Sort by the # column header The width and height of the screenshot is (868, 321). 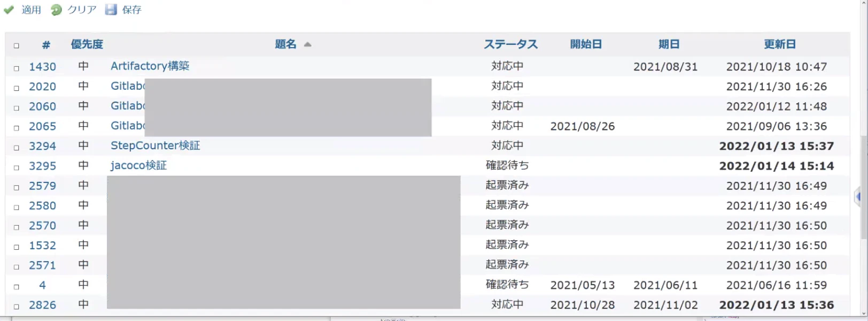pos(46,44)
